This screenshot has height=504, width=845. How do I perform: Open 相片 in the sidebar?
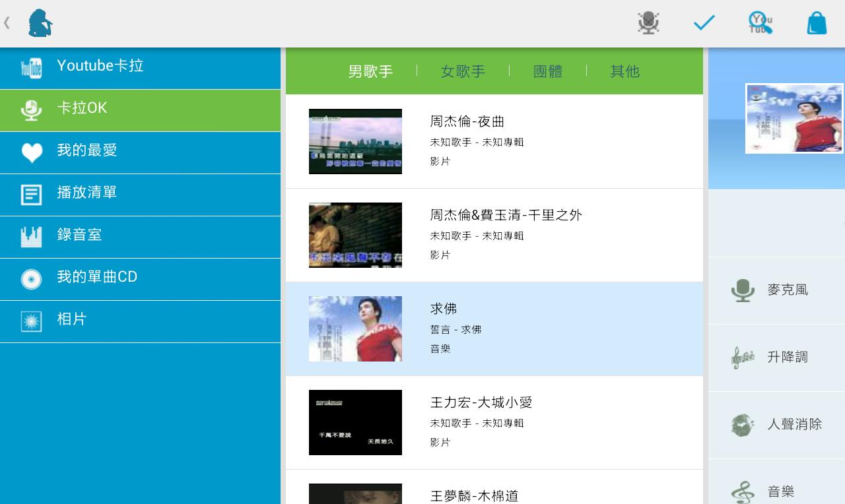coord(140,321)
